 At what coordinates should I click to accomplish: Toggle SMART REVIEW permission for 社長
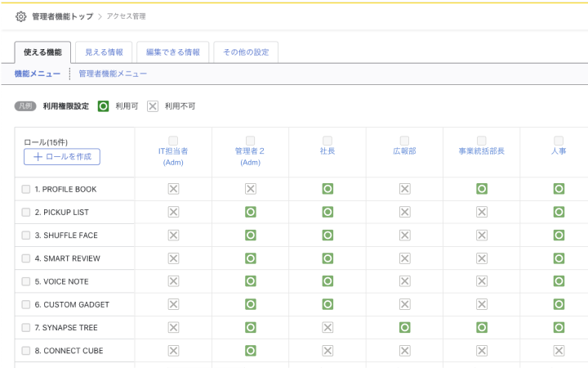click(327, 258)
